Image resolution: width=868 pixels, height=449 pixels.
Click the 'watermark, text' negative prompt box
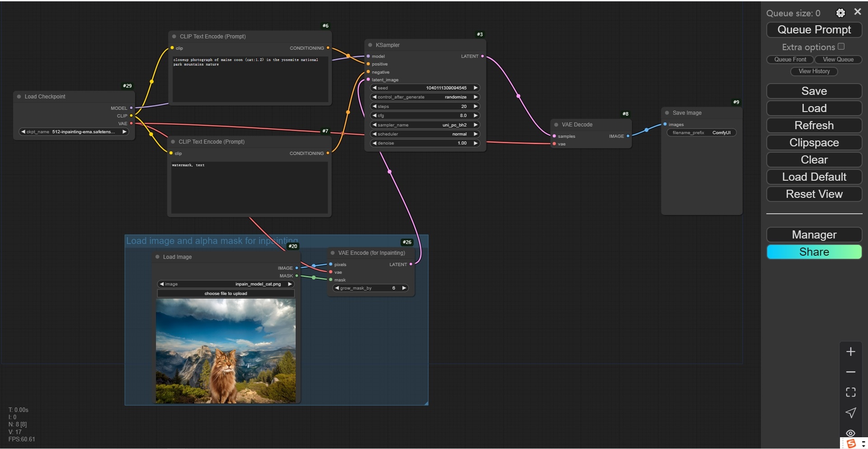249,187
